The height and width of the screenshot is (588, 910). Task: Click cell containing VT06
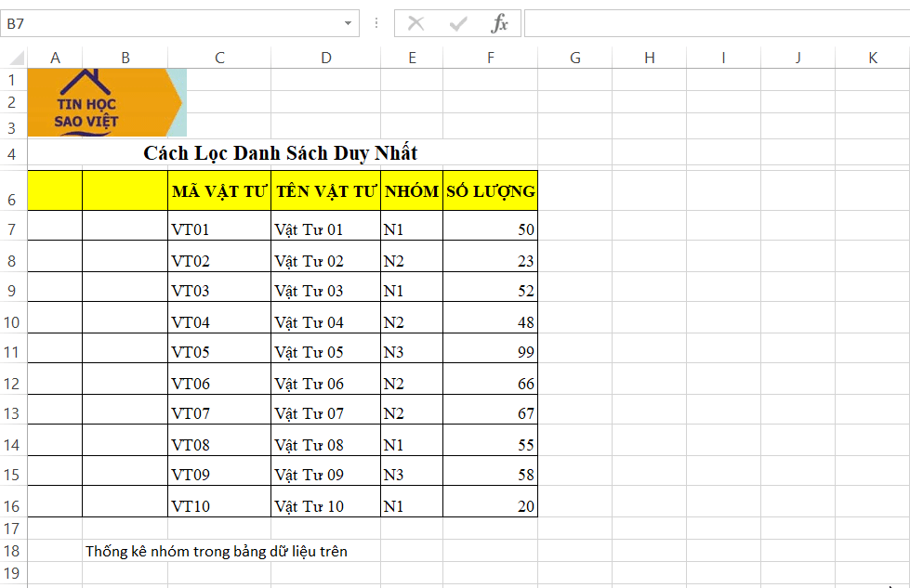coord(219,379)
